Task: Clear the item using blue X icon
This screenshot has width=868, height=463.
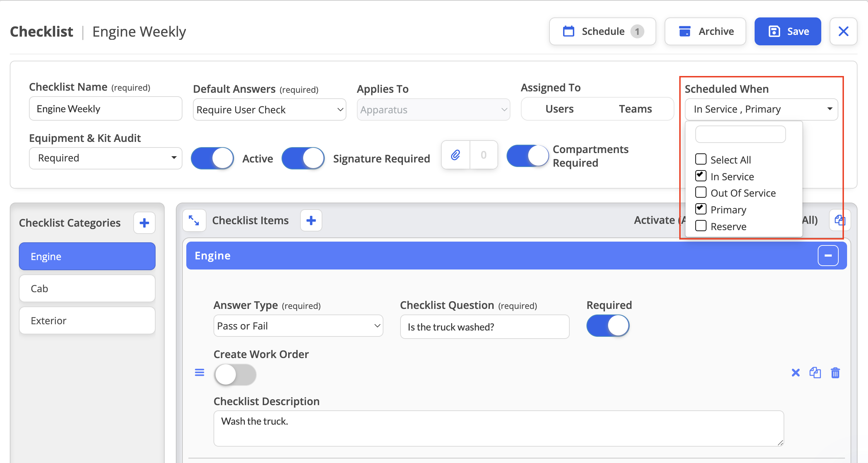Action: point(795,373)
